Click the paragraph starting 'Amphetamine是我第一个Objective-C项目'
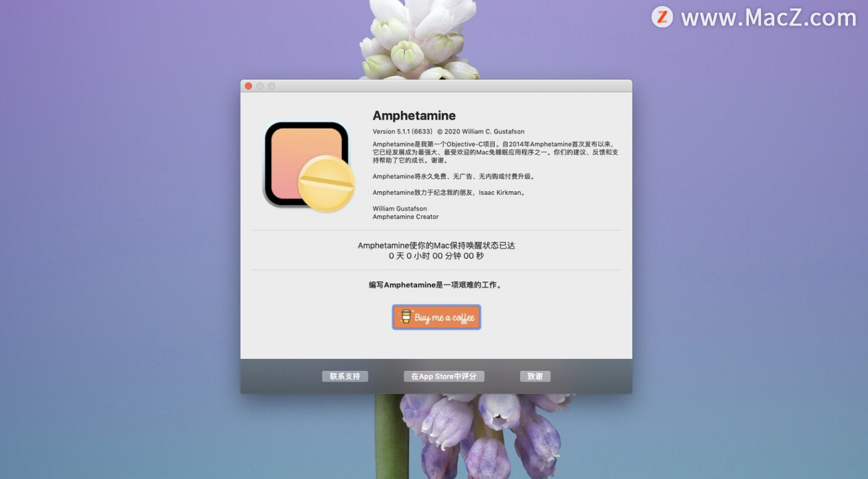This screenshot has width=868, height=479. [x=495, y=152]
